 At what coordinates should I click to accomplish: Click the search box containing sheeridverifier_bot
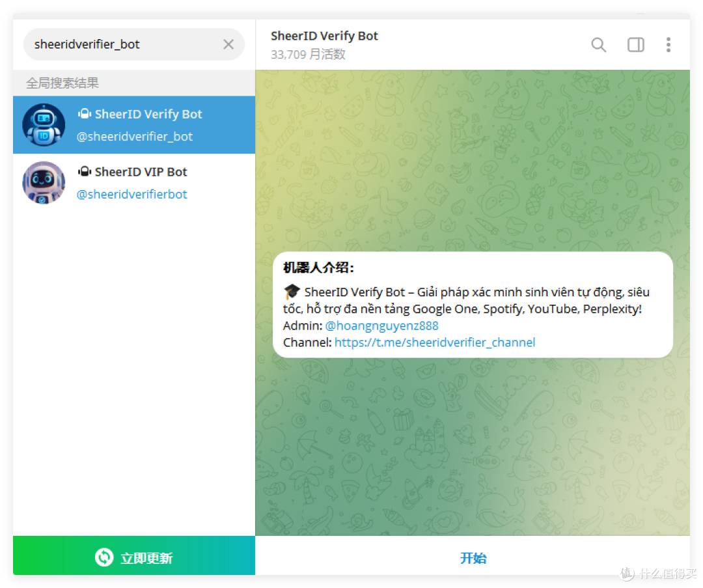(x=133, y=44)
